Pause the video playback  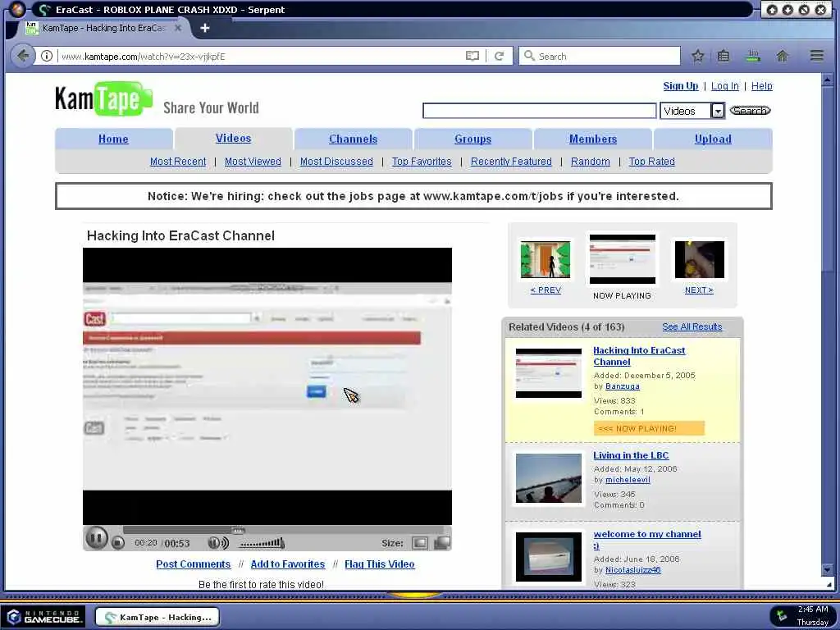click(97, 537)
